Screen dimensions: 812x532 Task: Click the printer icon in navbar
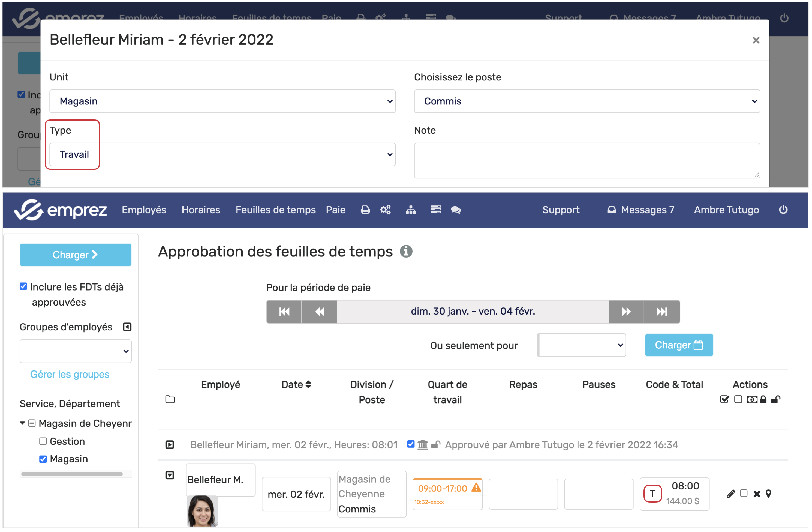tap(365, 210)
